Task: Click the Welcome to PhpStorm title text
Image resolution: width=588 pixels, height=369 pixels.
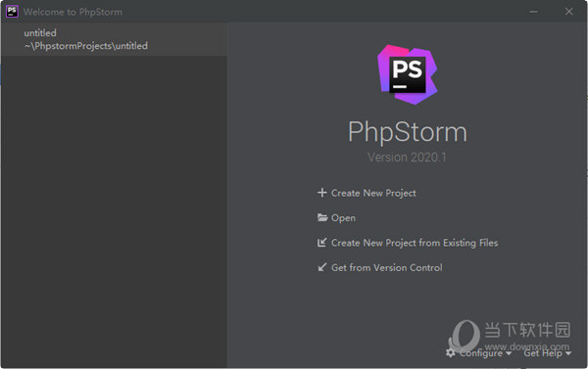Action: point(73,12)
